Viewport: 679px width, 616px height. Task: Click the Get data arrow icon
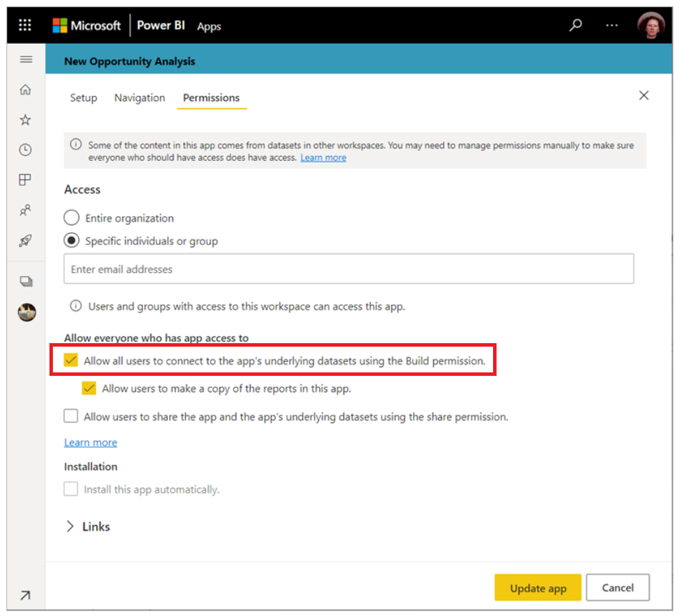(x=25, y=595)
